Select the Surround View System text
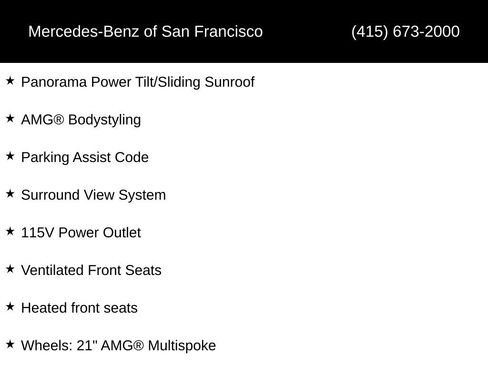488x366 pixels. pos(93,195)
